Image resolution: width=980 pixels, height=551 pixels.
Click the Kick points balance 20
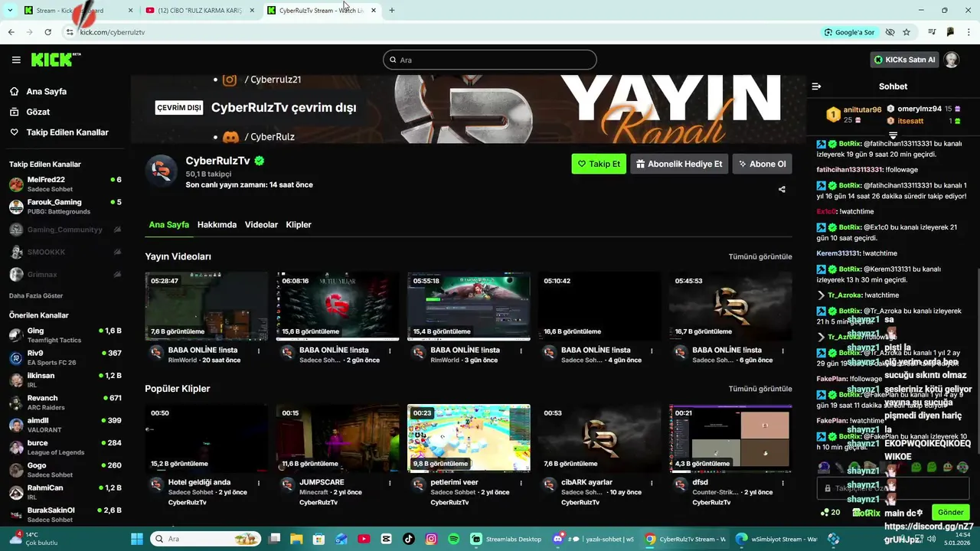click(830, 512)
